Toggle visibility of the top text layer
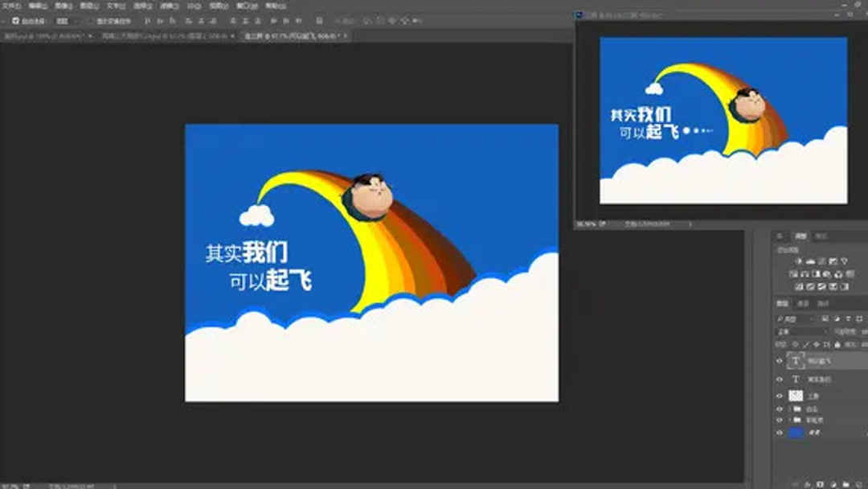The image size is (868, 489). pos(778,361)
